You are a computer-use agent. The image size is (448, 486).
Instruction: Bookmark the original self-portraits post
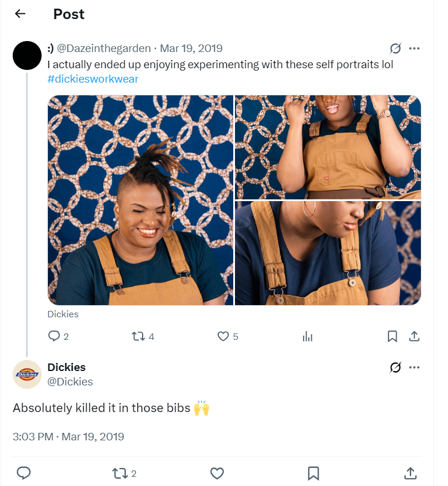click(392, 336)
